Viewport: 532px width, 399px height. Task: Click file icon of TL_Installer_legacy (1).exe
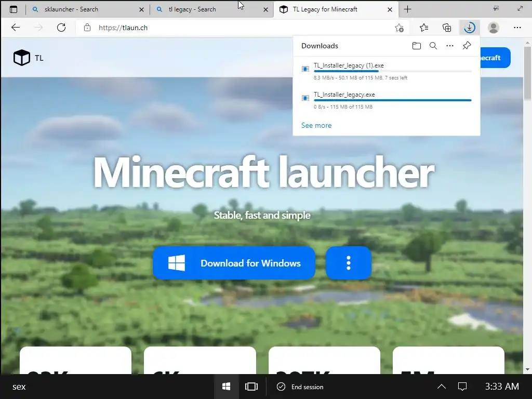pos(305,69)
